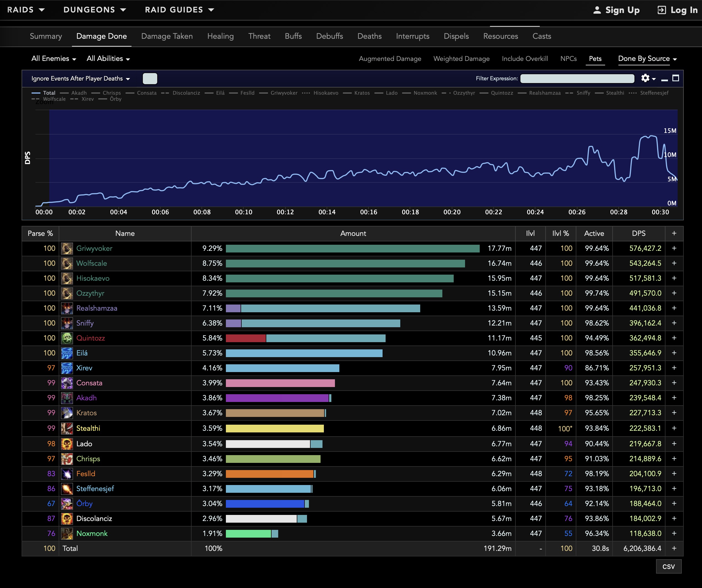
Task: Click the Filter Expression input field
Action: (x=577, y=79)
